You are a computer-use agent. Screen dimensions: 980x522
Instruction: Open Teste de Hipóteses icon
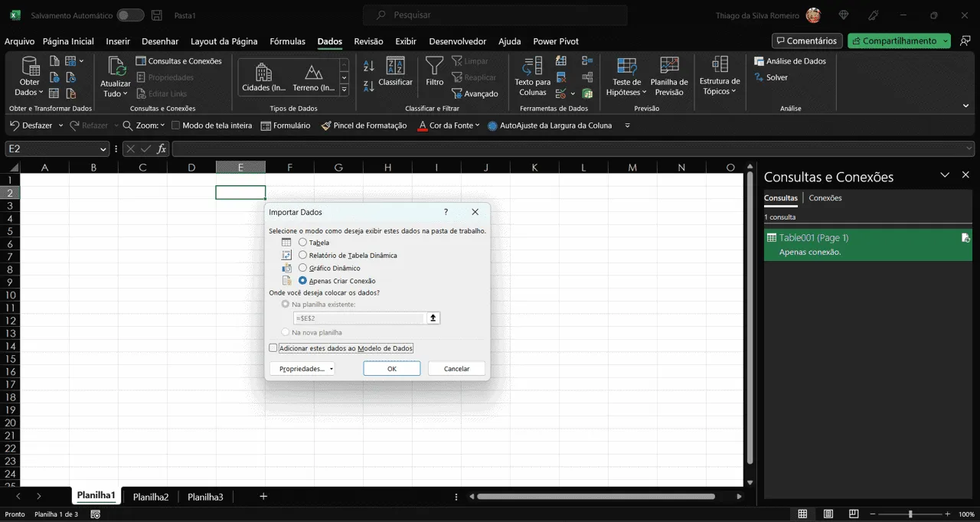(x=626, y=67)
